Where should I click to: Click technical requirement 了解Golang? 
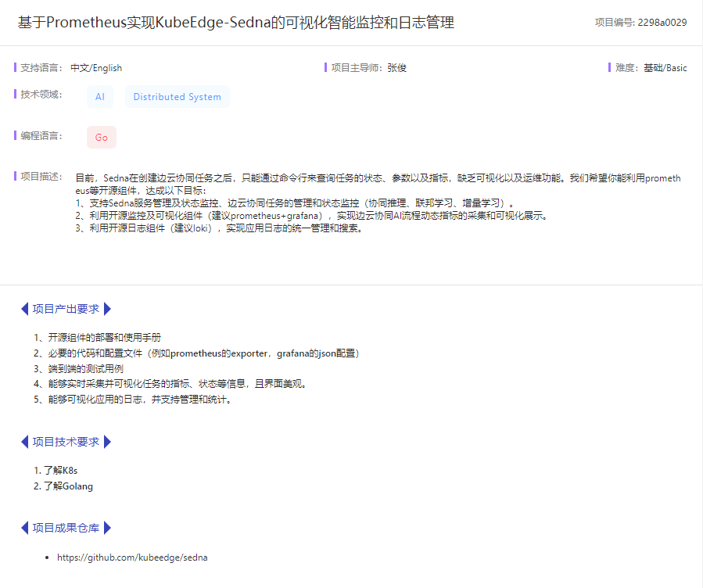click(x=63, y=486)
